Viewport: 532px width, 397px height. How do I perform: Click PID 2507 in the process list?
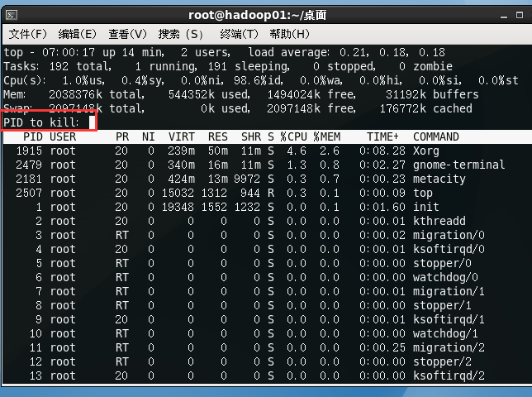coord(29,193)
